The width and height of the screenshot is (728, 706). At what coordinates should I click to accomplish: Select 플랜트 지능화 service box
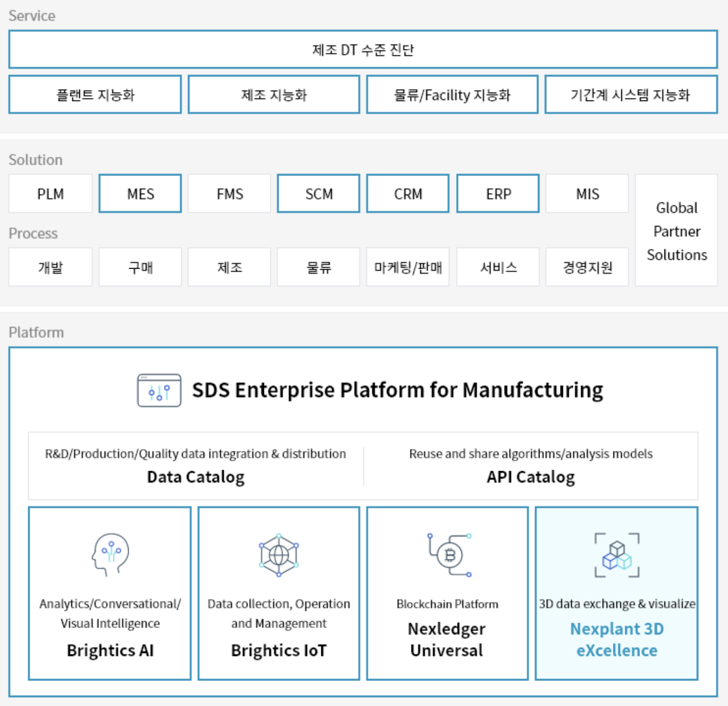click(x=95, y=95)
